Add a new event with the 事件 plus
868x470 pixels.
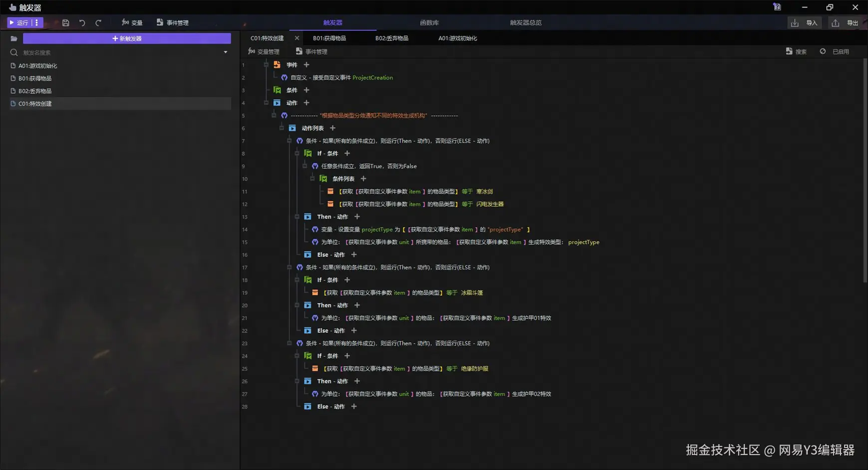(x=306, y=65)
